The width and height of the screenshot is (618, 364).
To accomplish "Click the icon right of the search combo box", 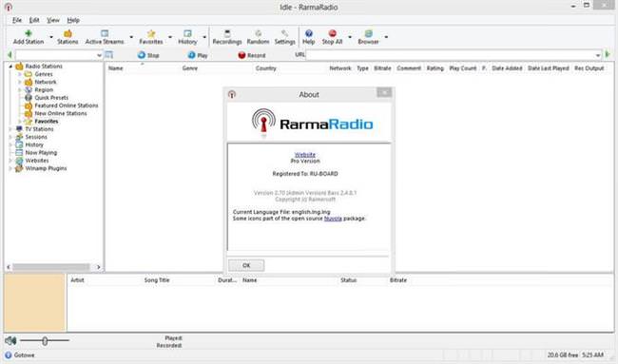I will pyautogui.click(x=108, y=55).
